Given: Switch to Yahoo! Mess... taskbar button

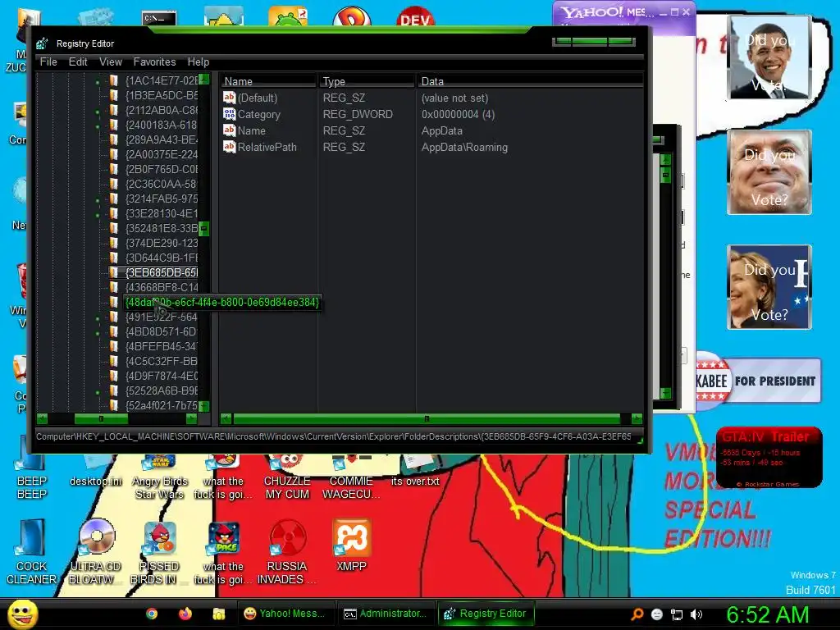Looking at the screenshot, I should point(285,614).
